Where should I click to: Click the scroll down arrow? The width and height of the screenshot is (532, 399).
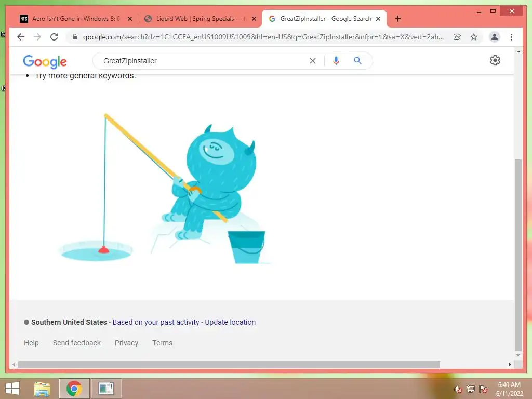(x=518, y=355)
